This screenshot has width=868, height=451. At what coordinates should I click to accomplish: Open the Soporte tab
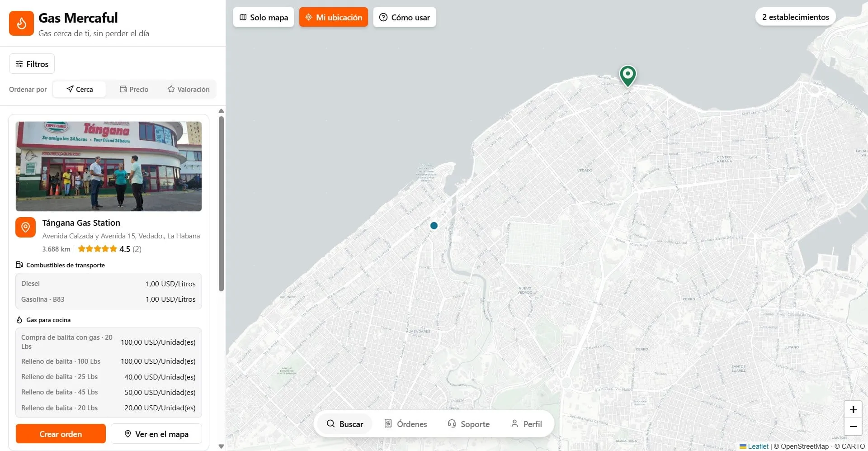(469, 424)
